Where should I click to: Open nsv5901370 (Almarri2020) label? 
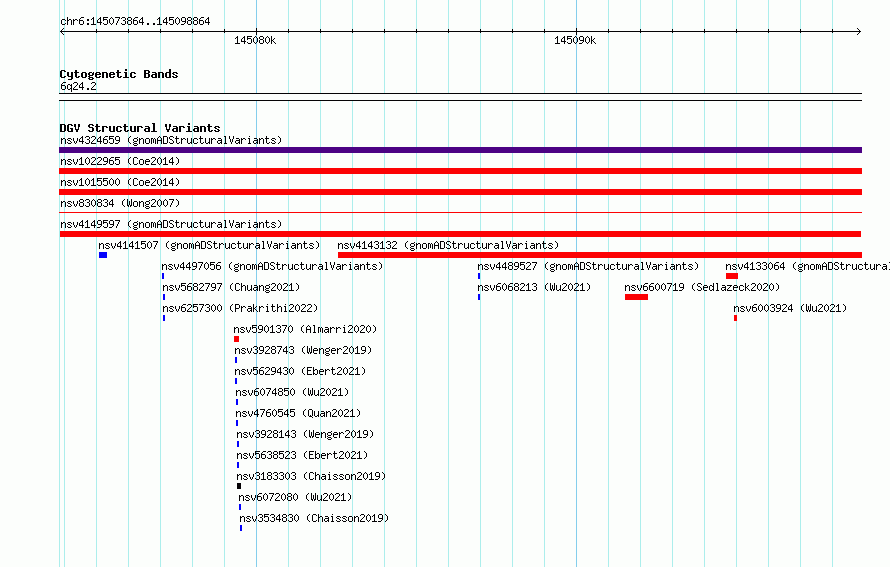pyautogui.click(x=305, y=329)
